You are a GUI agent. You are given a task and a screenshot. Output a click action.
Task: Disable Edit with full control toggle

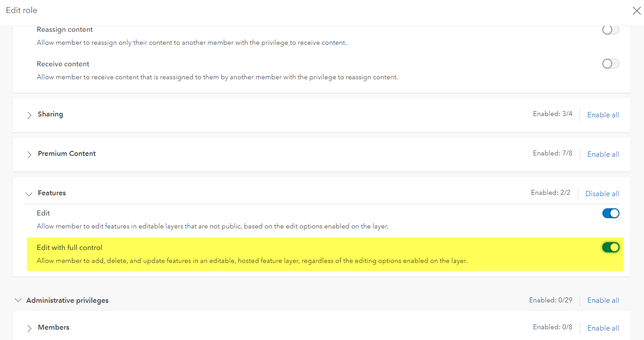coord(610,247)
